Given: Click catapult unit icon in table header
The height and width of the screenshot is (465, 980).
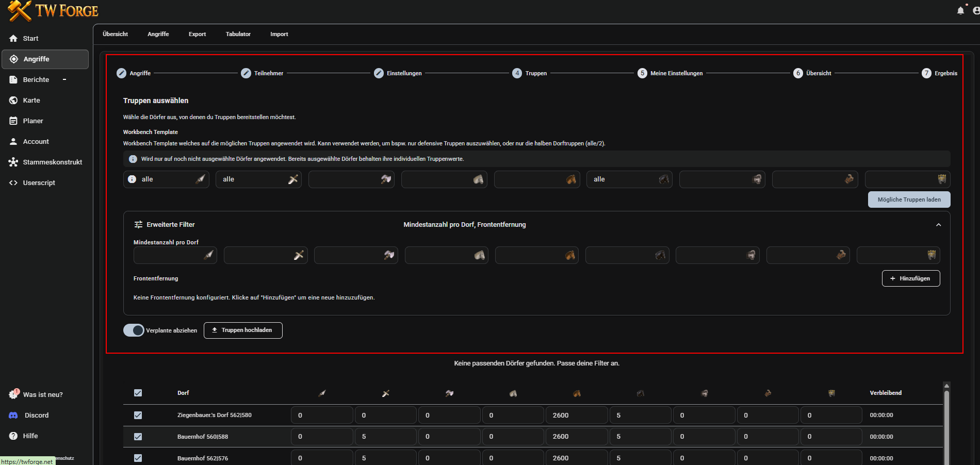Looking at the screenshot, I should coord(768,393).
